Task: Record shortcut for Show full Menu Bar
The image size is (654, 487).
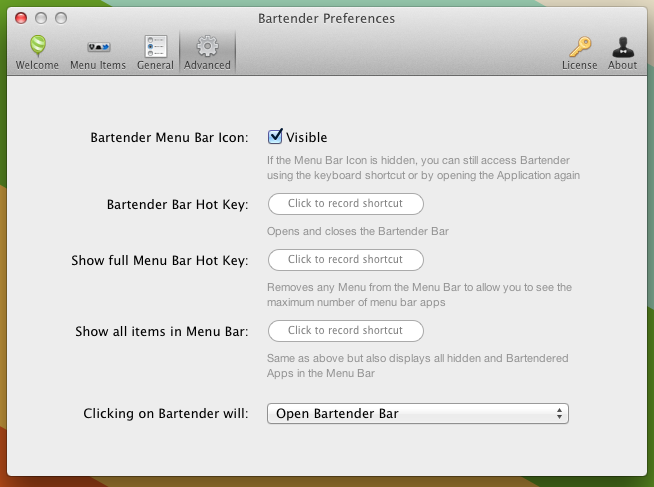Action: tap(346, 260)
